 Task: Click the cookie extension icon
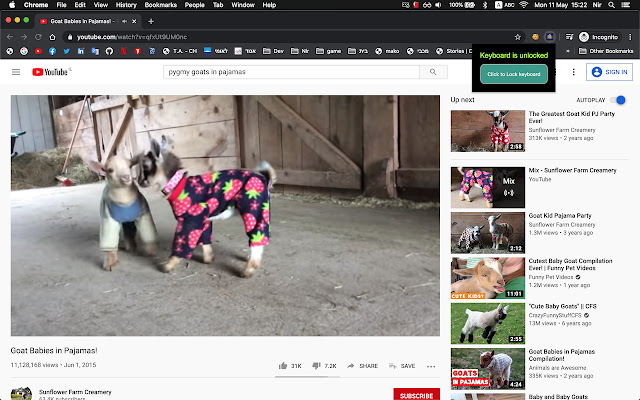point(536,37)
